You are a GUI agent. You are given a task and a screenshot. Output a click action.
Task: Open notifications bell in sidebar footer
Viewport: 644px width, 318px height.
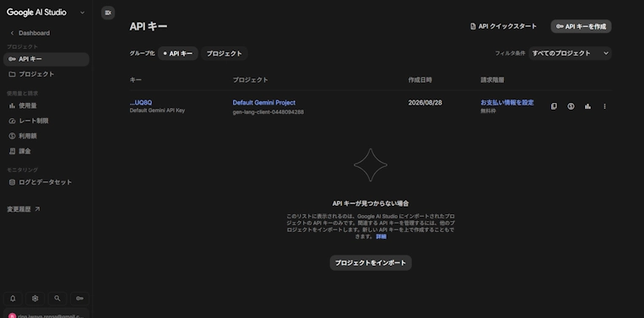(x=13, y=299)
